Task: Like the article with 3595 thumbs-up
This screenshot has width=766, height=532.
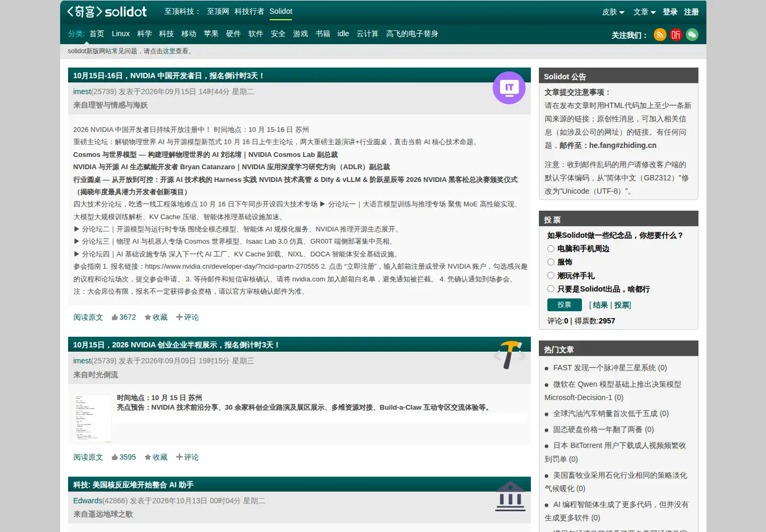Action: [x=124, y=457]
